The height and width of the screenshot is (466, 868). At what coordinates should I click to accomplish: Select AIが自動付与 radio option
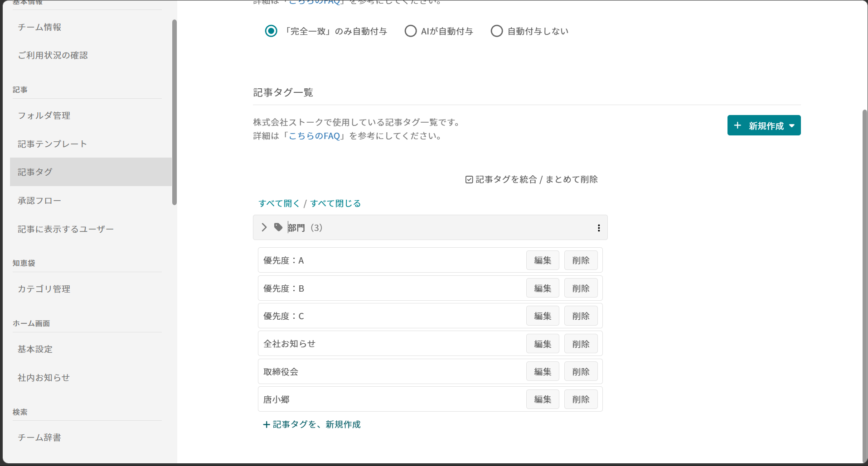(x=411, y=31)
